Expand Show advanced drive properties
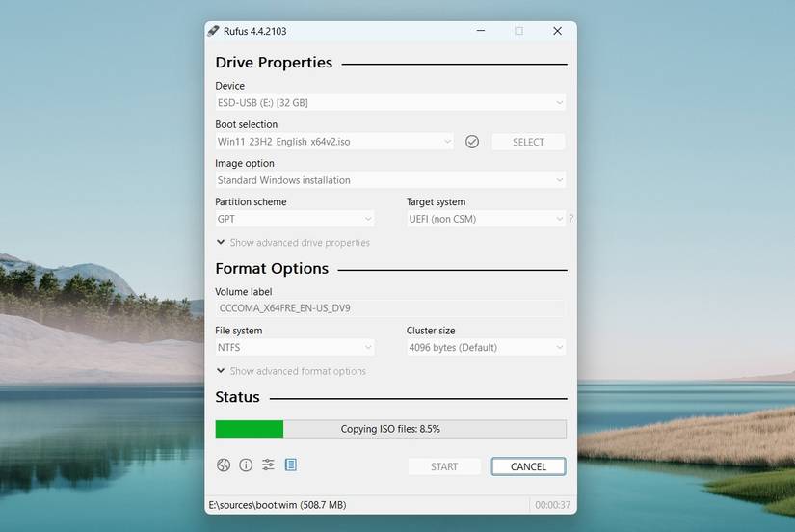 point(293,243)
